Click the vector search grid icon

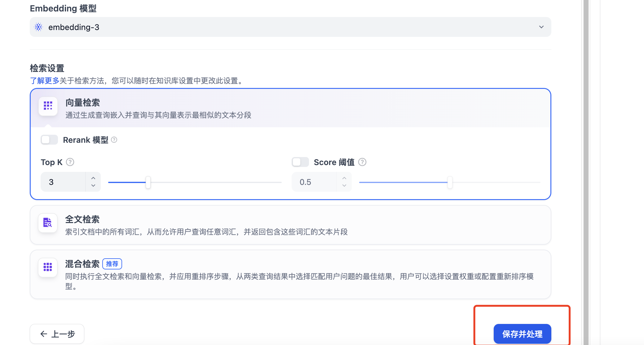click(48, 106)
